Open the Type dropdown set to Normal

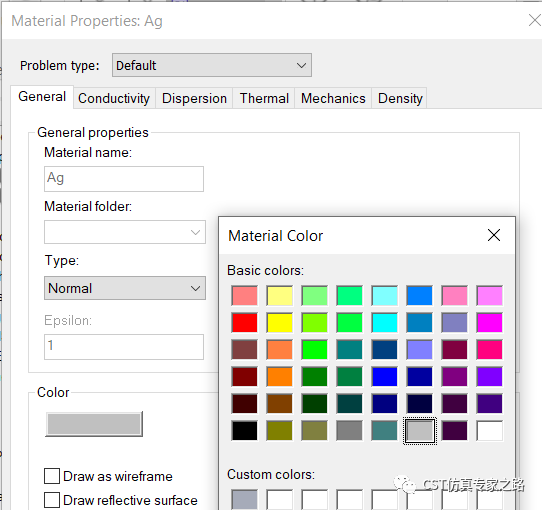[125, 288]
